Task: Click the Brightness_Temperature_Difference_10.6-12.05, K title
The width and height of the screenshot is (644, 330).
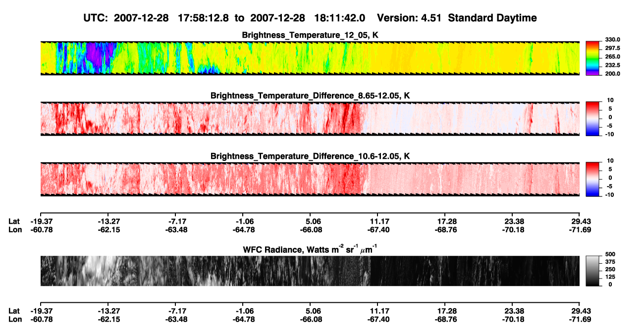Action: [x=310, y=156]
